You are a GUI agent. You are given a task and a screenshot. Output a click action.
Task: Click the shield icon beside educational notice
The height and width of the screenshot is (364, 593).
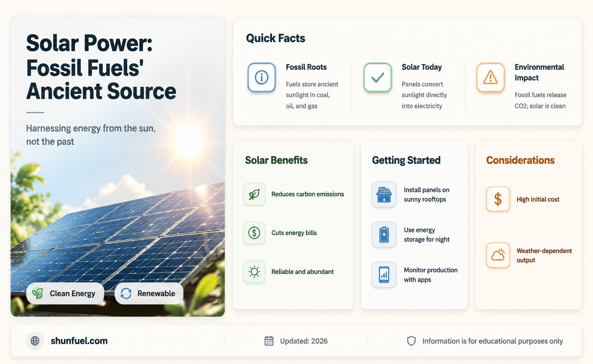[411, 341]
